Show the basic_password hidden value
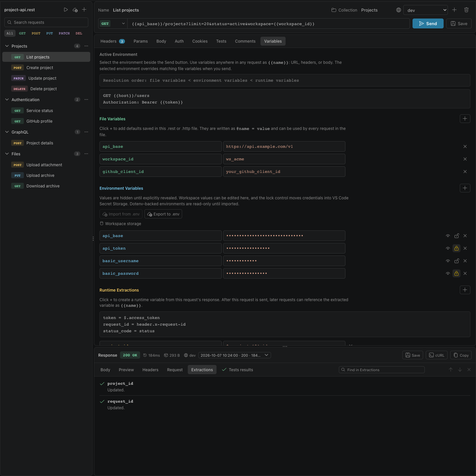This screenshot has height=476, width=476. (x=448, y=273)
